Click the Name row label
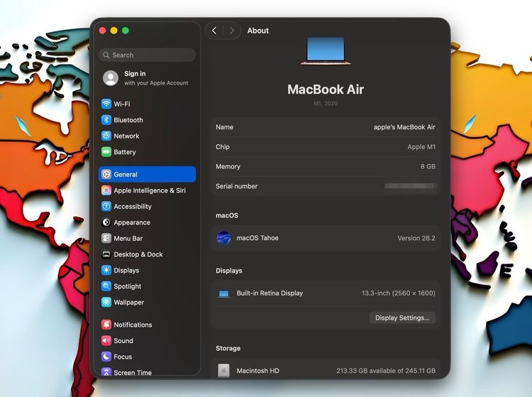Image resolution: width=532 pixels, height=397 pixels. pyautogui.click(x=224, y=127)
